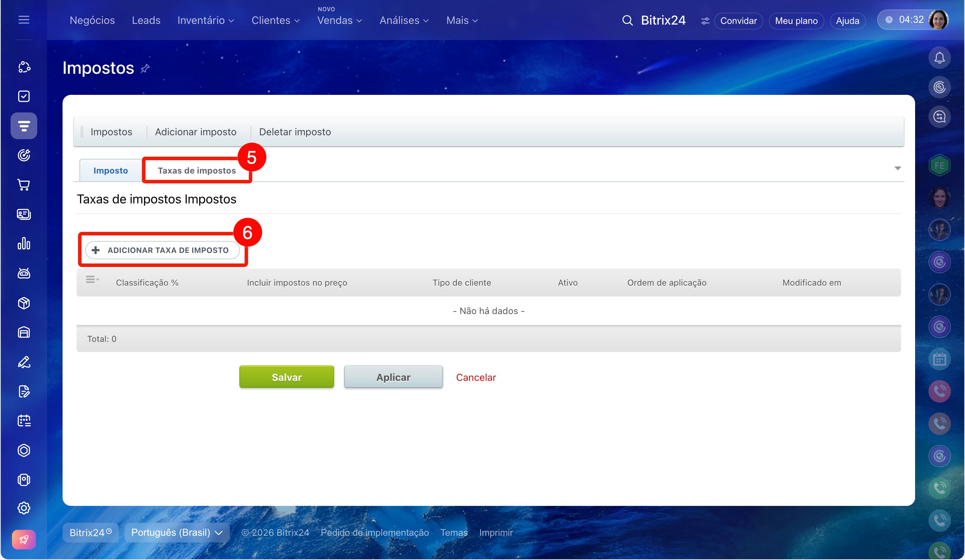The height and width of the screenshot is (560, 965).
Task: Expand the Mais dropdown menu
Action: [x=462, y=20]
